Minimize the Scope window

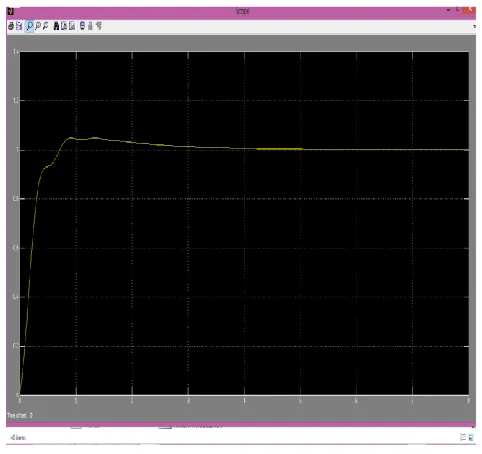coord(448,10)
